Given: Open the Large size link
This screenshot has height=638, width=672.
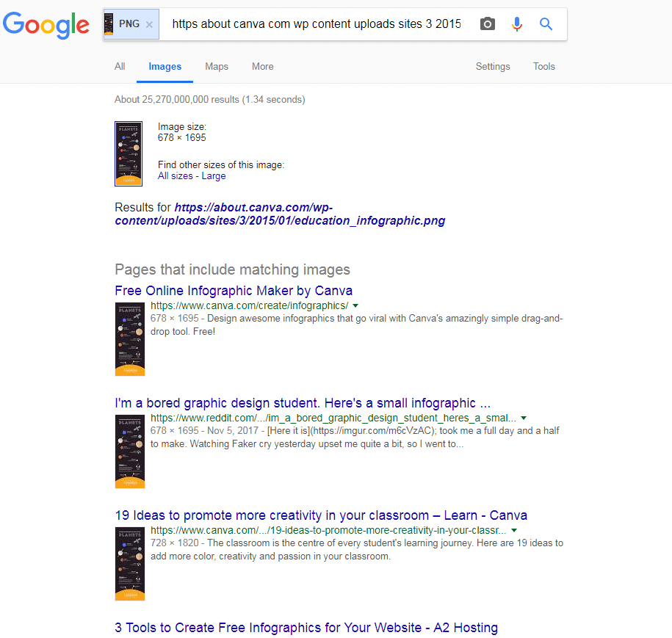Looking at the screenshot, I should coord(214,176).
